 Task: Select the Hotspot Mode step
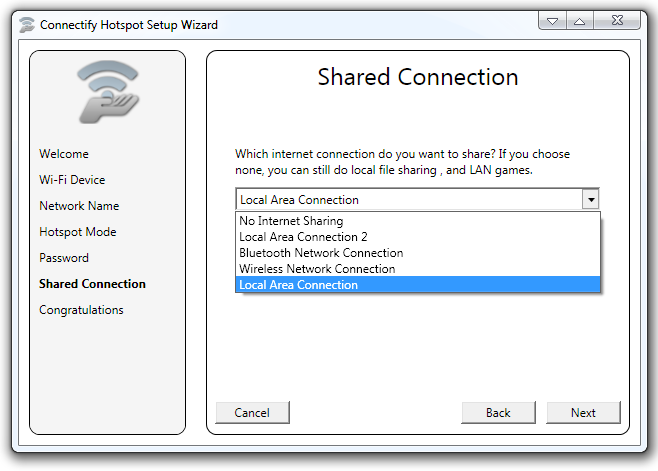tap(78, 232)
